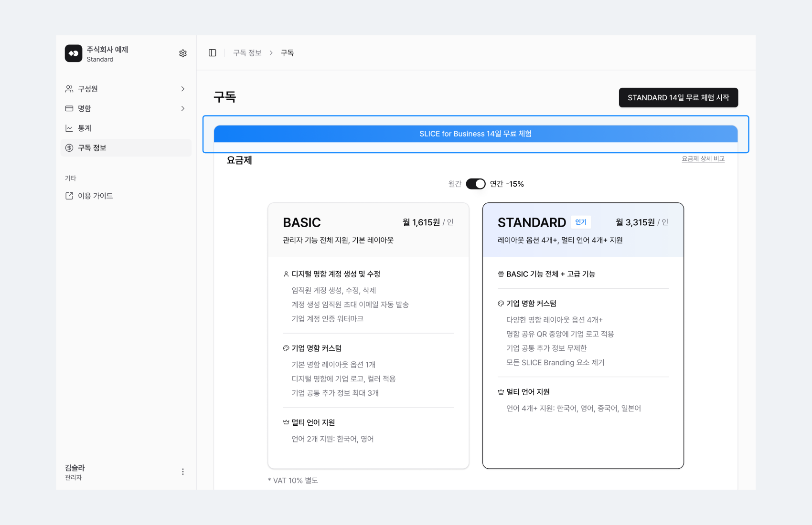Click the 명함 card icon
812x525 pixels.
tap(69, 108)
